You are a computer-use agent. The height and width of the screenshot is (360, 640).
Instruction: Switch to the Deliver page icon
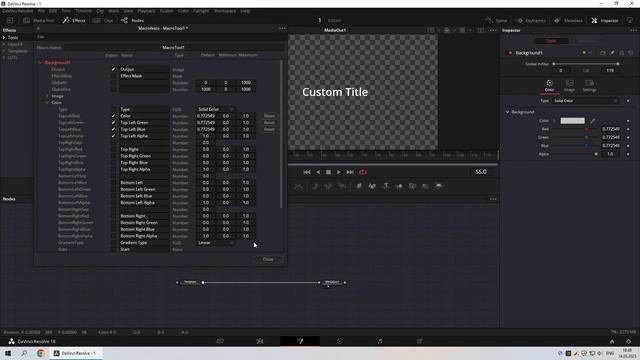click(420, 341)
